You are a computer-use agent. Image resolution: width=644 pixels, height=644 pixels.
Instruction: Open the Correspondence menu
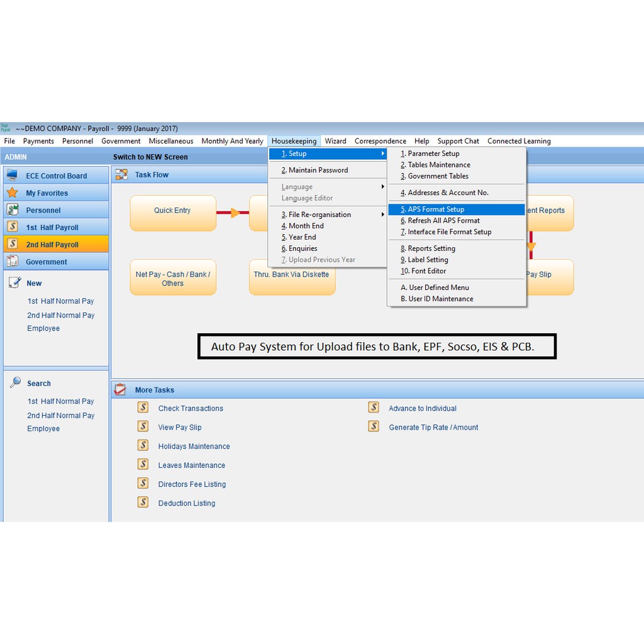pyautogui.click(x=380, y=141)
